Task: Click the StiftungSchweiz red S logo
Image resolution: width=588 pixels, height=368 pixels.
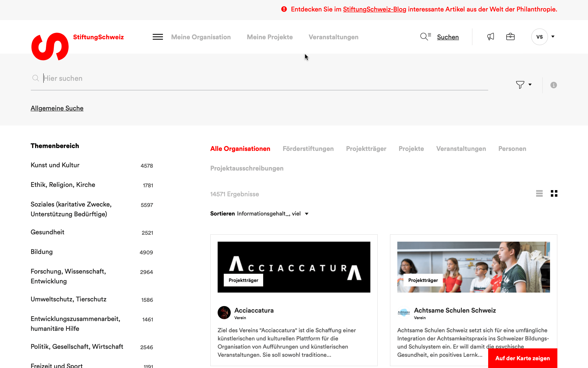Action: click(x=50, y=46)
